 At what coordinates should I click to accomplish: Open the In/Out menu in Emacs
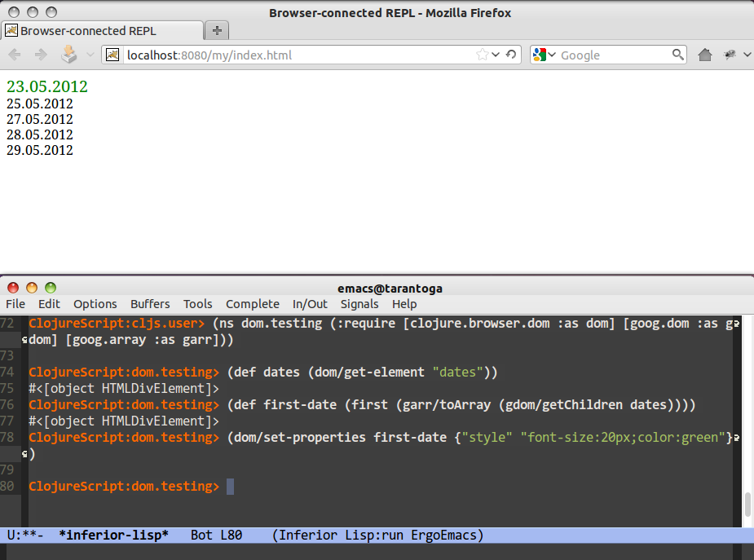[x=310, y=304]
